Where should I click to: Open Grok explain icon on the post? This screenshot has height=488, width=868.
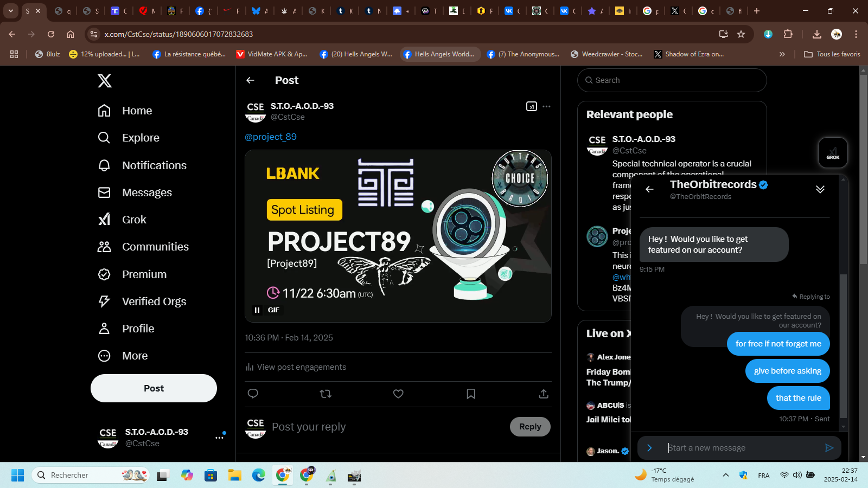[x=532, y=106]
